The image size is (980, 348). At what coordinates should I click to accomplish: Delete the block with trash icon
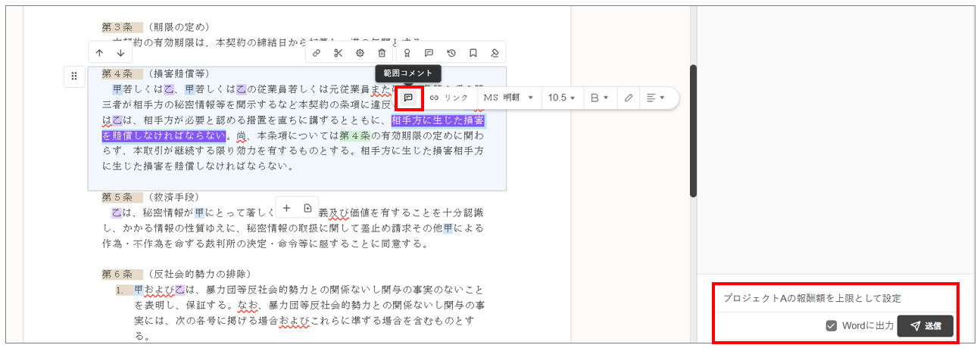[382, 53]
